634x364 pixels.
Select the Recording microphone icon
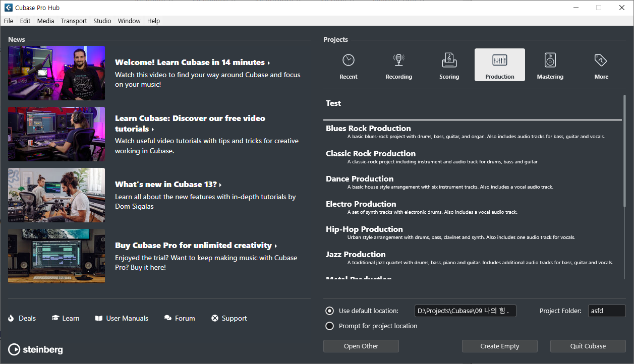399,60
